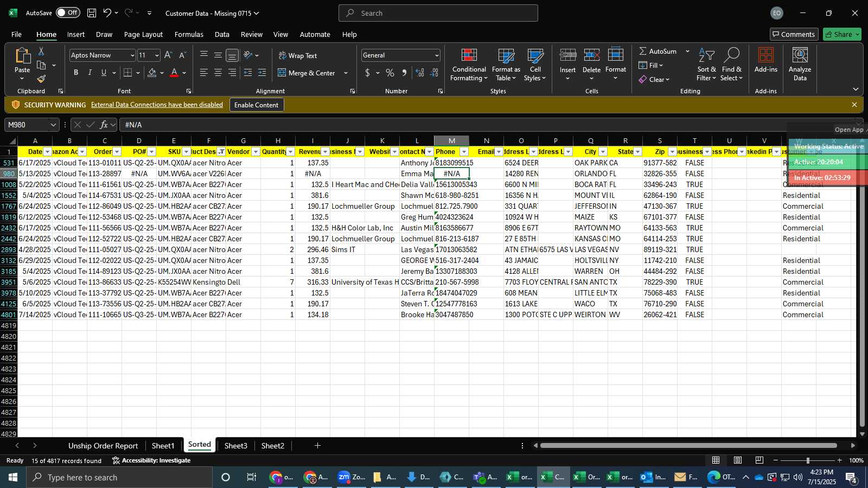Click the Increase Indent icon
The width and height of the screenshot is (868, 488).
coord(262,73)
